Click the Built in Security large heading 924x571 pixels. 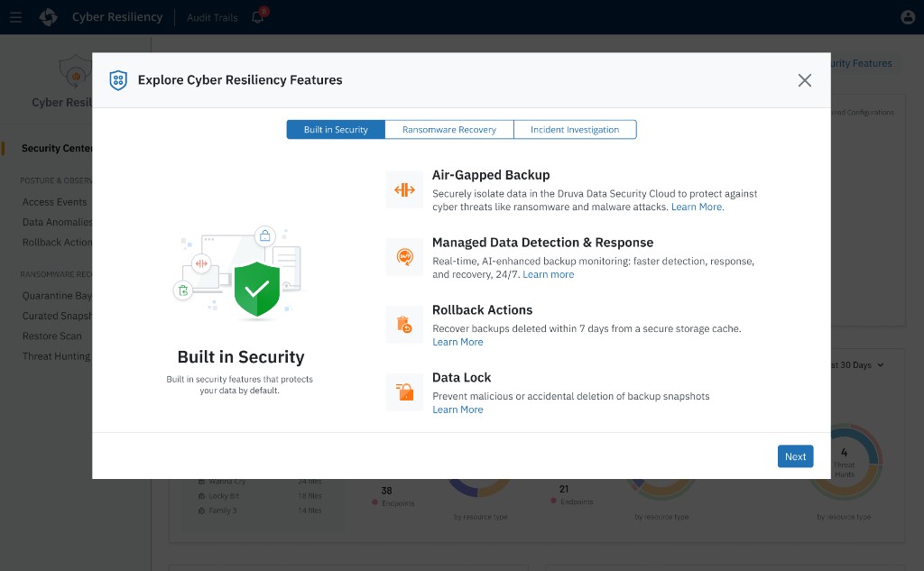click(x=241, y=357)
